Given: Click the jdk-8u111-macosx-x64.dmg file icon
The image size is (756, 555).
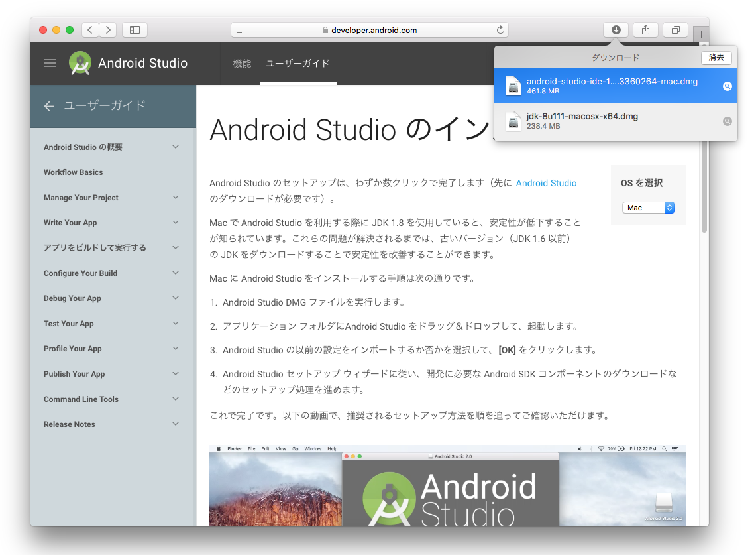Looking at the screenshot, I should [513, 121].
